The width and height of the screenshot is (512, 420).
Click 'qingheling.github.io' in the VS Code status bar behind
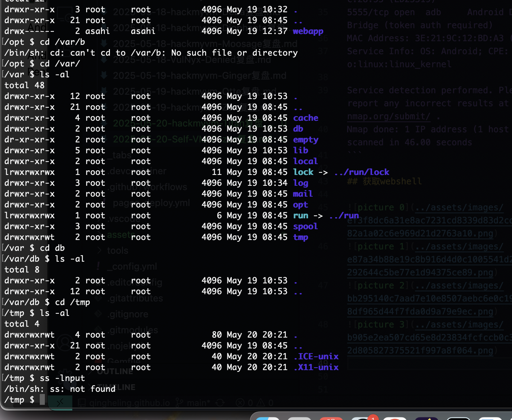click(124, 403)
